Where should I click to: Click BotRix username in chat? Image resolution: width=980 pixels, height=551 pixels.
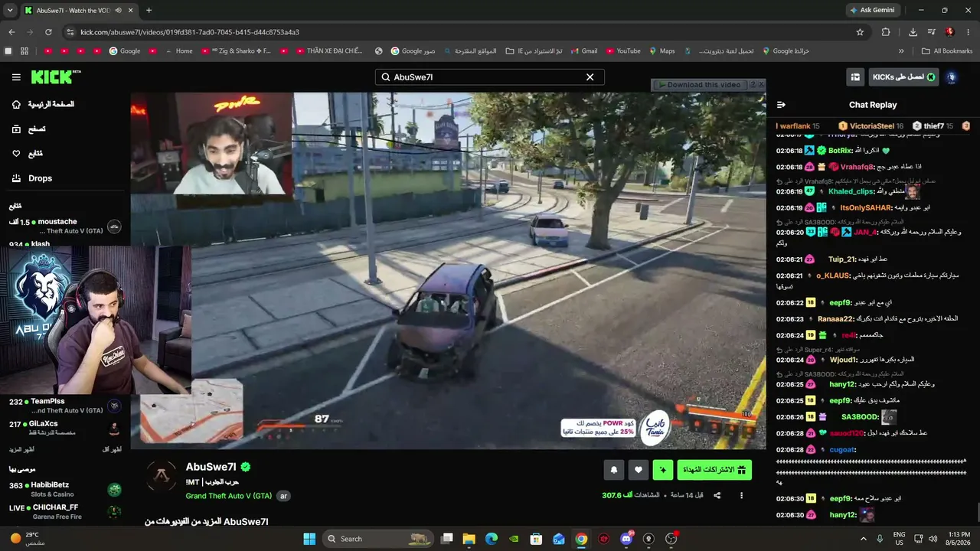click(x=841, y=151)
